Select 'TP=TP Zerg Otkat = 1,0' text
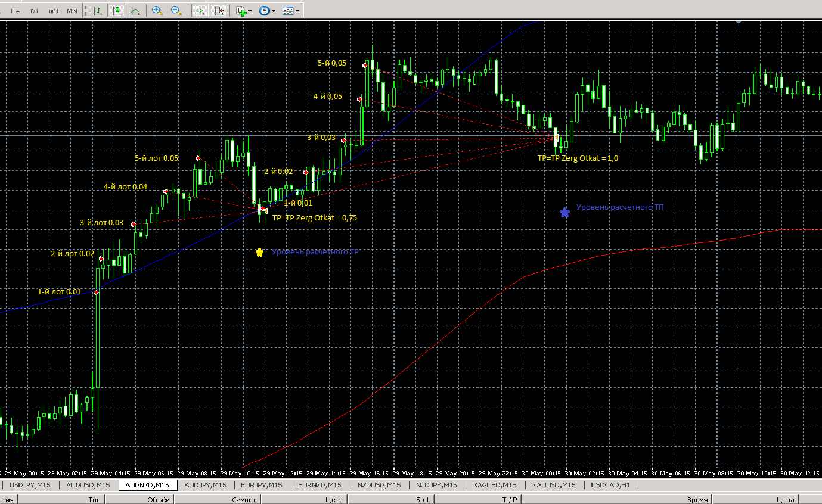This screenshot has width=822, height=504. point(578,158)
